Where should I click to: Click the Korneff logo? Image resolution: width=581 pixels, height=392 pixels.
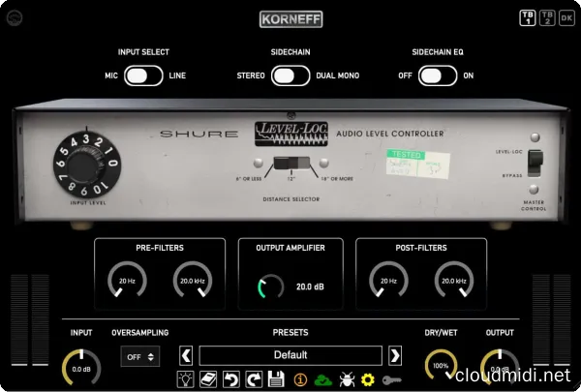point(290,19)
